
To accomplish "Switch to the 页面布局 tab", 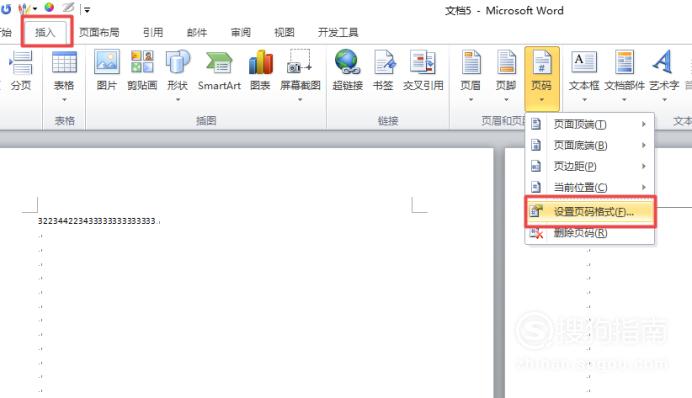I will click(x=99, y=32).
